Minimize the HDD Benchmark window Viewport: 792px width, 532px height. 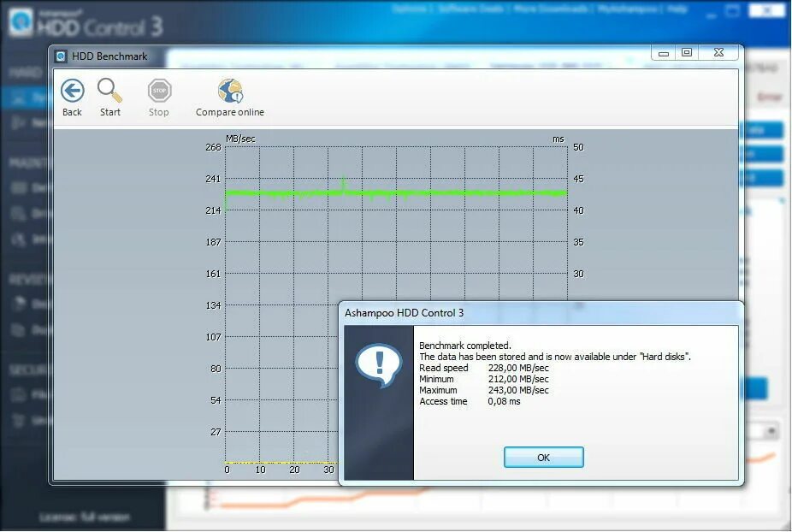tap(663, 52)
